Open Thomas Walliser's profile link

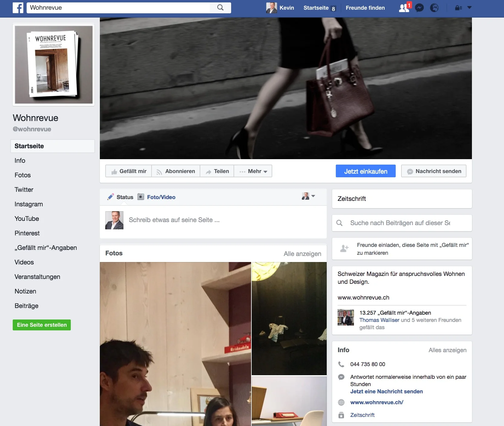379,320
